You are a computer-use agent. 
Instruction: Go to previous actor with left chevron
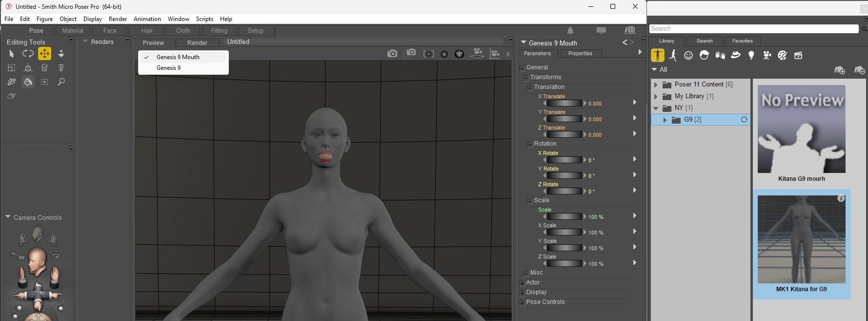(625, 43)
